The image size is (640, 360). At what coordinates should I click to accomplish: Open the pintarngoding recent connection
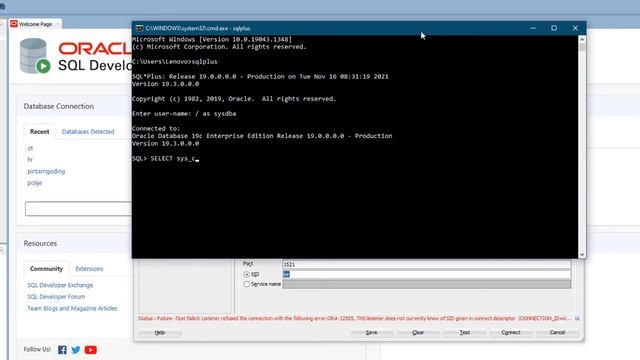[46, 171]
